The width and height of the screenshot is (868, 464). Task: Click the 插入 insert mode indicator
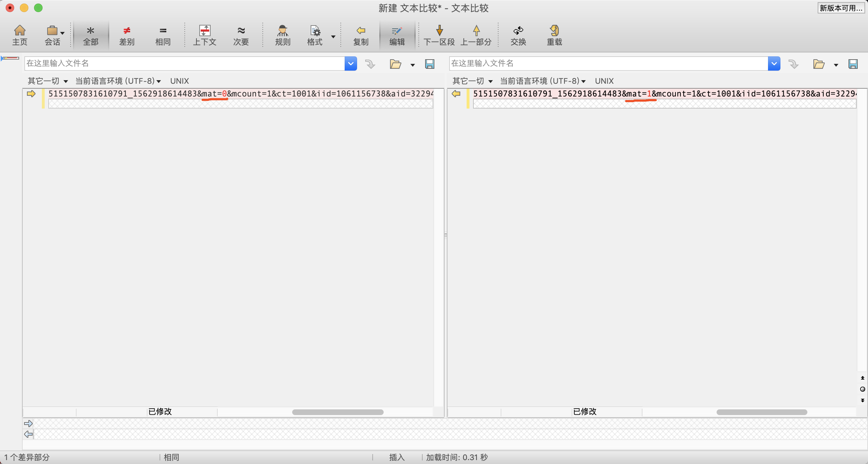tap(397, 457)
